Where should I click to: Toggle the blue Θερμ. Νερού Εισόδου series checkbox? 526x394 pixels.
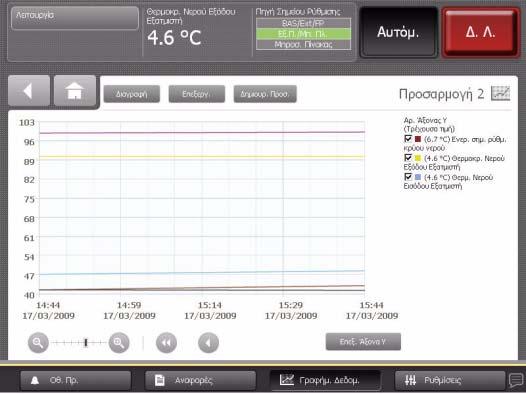coord(408,177)
